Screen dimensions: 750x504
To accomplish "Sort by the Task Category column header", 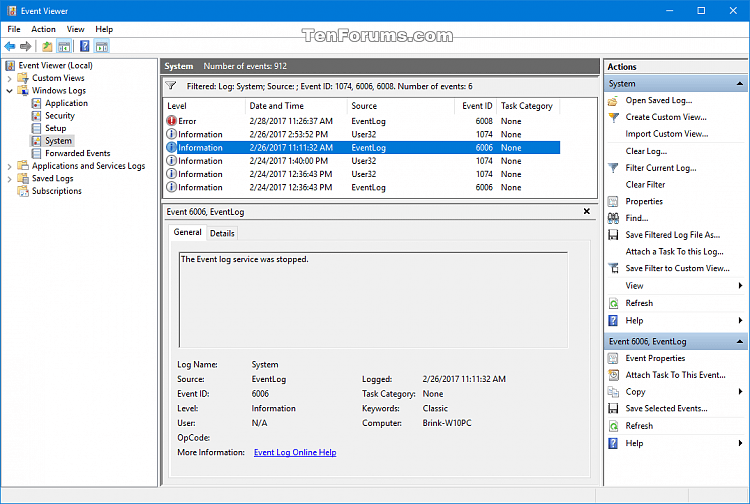I will pyautogui.click(x=528, y=106).
